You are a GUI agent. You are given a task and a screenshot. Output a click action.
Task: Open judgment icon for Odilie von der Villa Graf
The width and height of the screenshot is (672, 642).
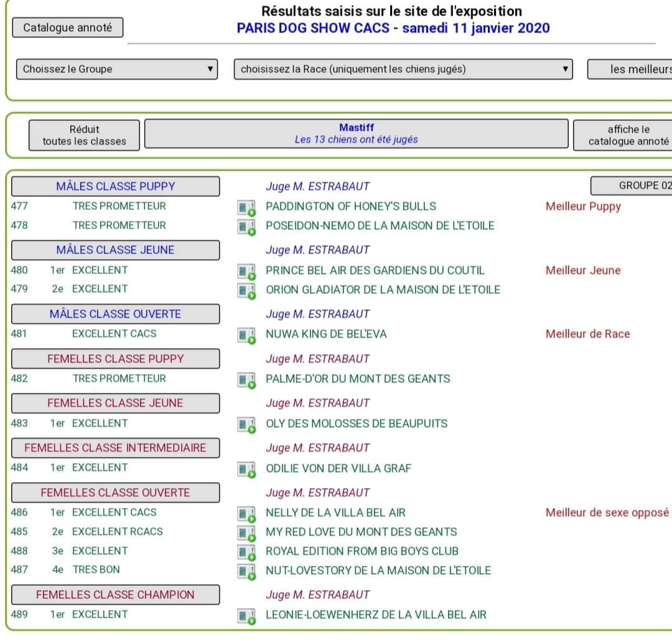pyautogui.click(x=246, y=470)
